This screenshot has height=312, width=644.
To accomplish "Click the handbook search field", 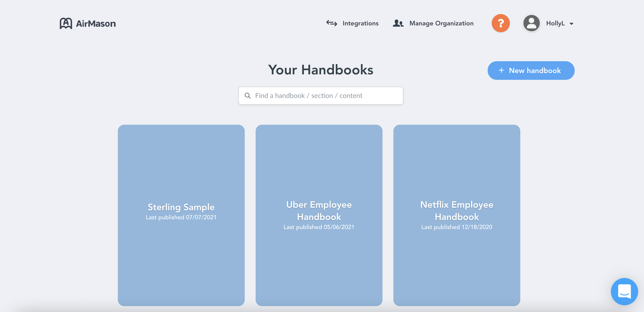I will [x=321, y=96].
